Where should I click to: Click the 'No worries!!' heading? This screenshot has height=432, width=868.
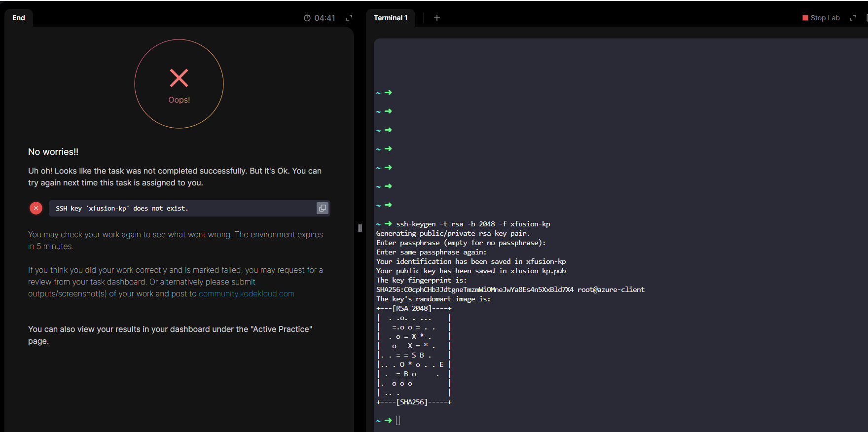[53, 152]
